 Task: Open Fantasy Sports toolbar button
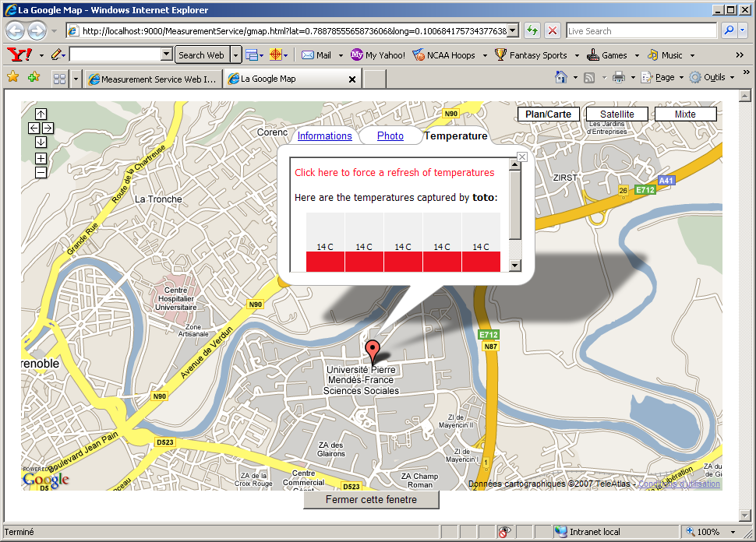532,55
